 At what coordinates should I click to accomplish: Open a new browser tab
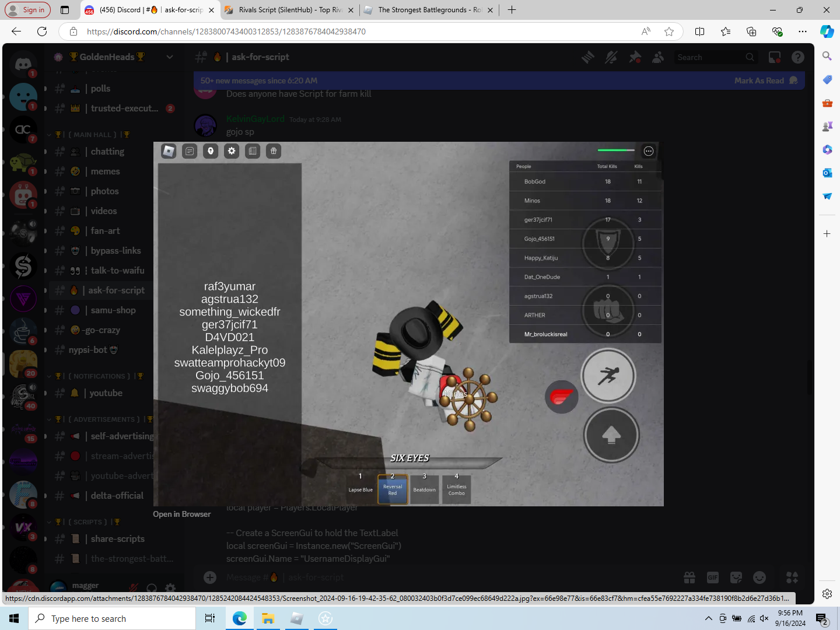tap(512, 10)
